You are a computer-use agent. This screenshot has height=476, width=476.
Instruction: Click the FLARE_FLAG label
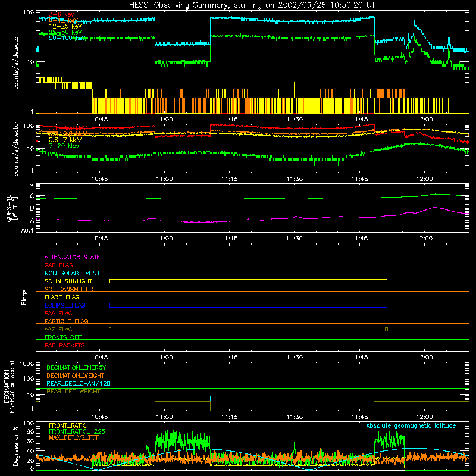pos(62,297)
